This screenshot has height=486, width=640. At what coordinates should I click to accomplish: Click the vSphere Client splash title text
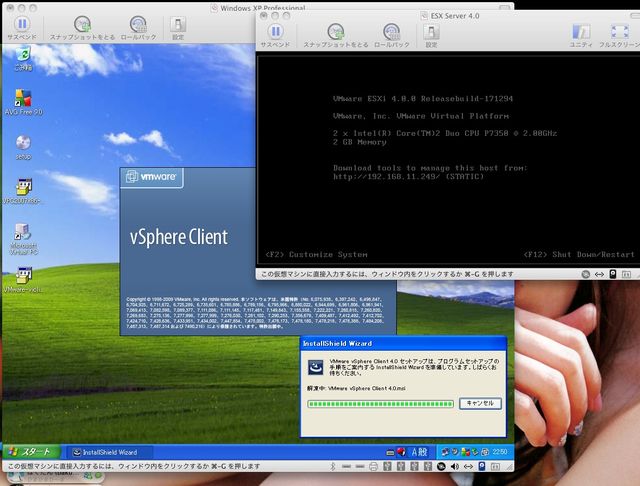pos(179,237)
